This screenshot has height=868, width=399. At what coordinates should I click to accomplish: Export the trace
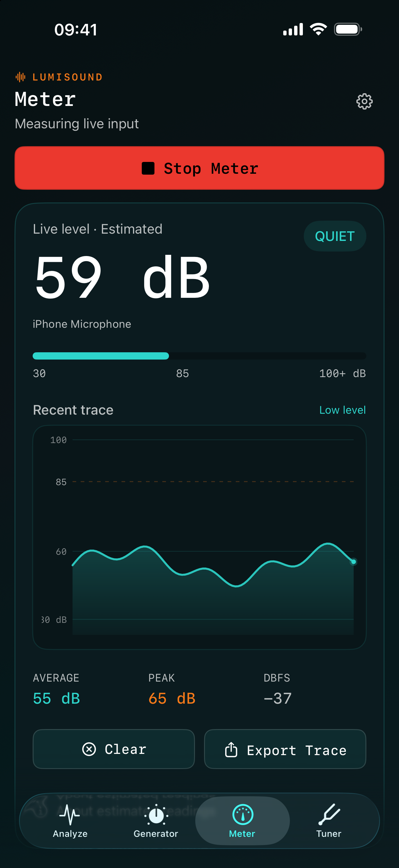click(x=285, y=749)
